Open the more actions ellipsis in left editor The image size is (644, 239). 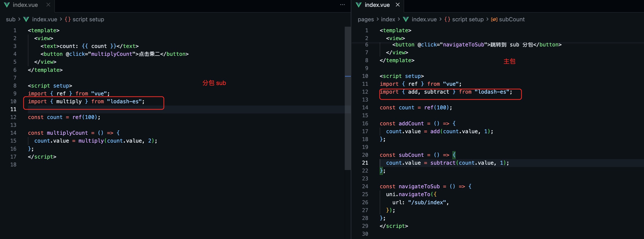(x=342, y=5)
